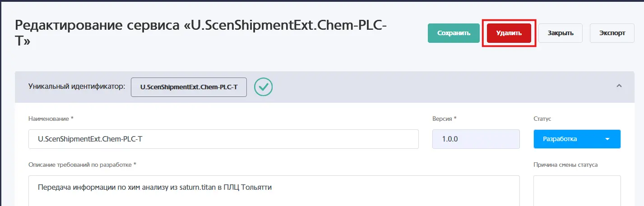Close the editor using Закрыть
This screenshot has width=644, height=206.
(561, 33)
